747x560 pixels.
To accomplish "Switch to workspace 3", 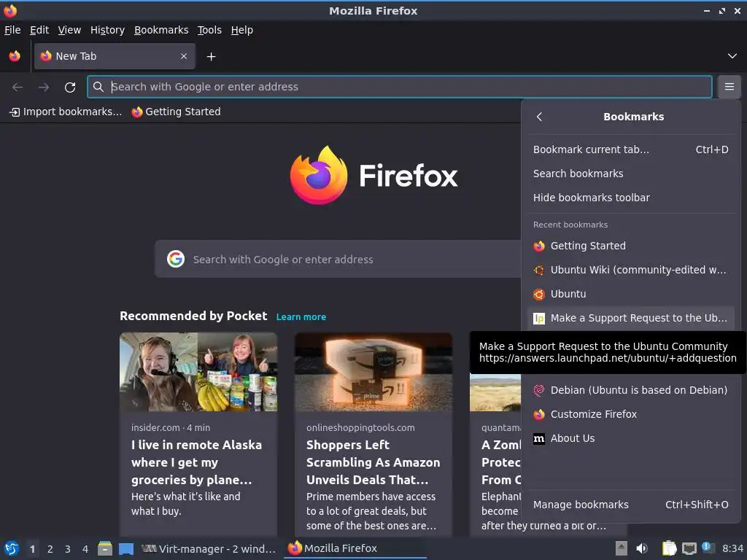I will pos(68,549).
